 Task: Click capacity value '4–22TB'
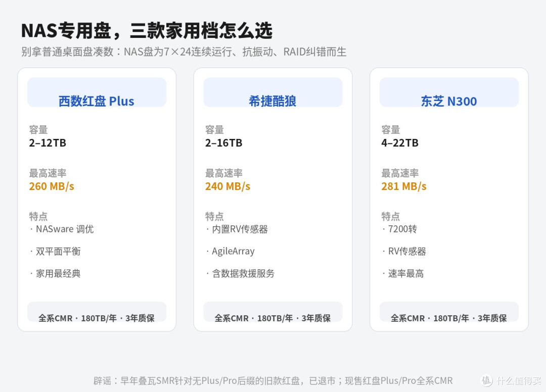click(400, 143)
